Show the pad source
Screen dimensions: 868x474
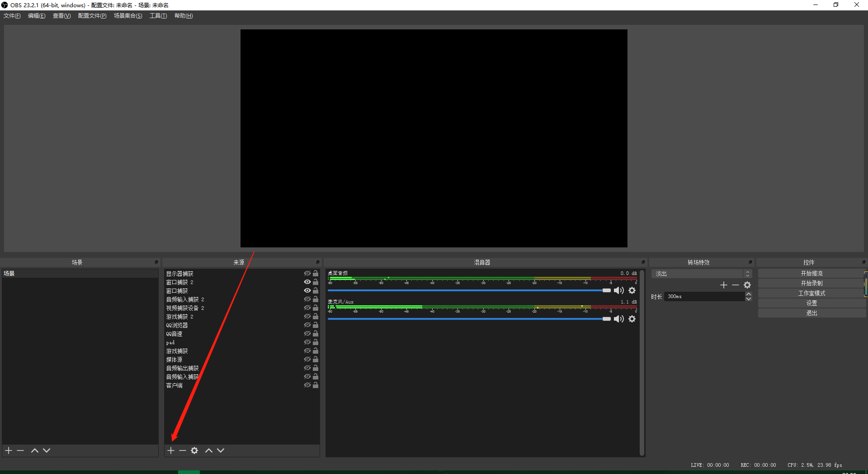(x=307, y=342)
